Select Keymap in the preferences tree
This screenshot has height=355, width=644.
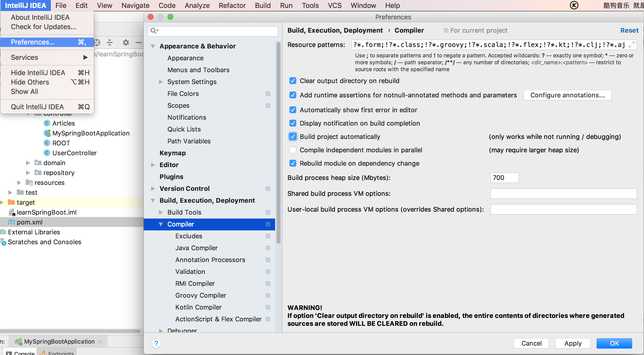coord(173,153)
